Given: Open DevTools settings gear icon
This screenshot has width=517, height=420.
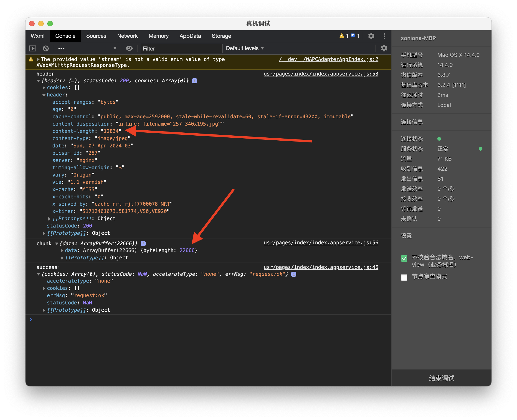Looking at the screenshot, I should click(x=371, y=36).
